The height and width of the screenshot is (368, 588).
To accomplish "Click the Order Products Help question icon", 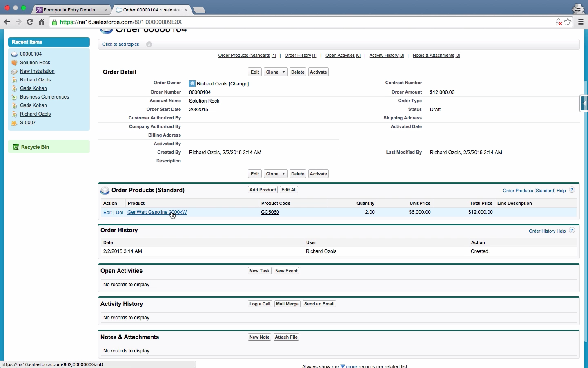I will (572, 190).
